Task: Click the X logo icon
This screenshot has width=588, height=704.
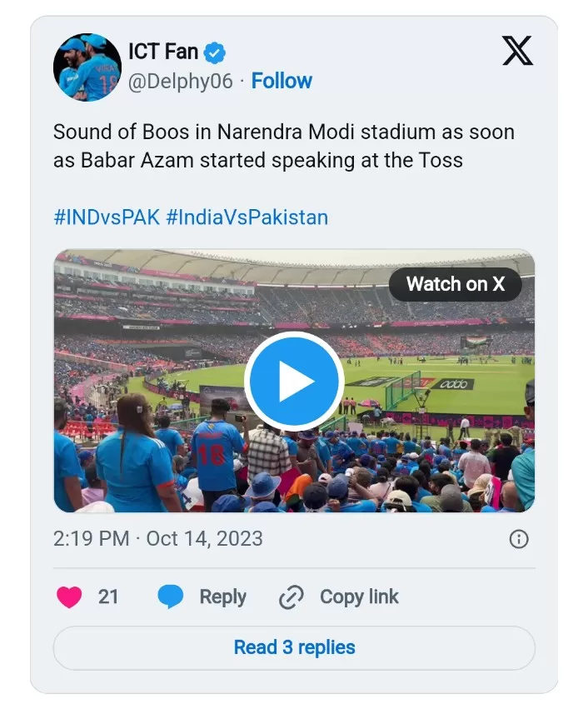Action: tap(517, 51)
